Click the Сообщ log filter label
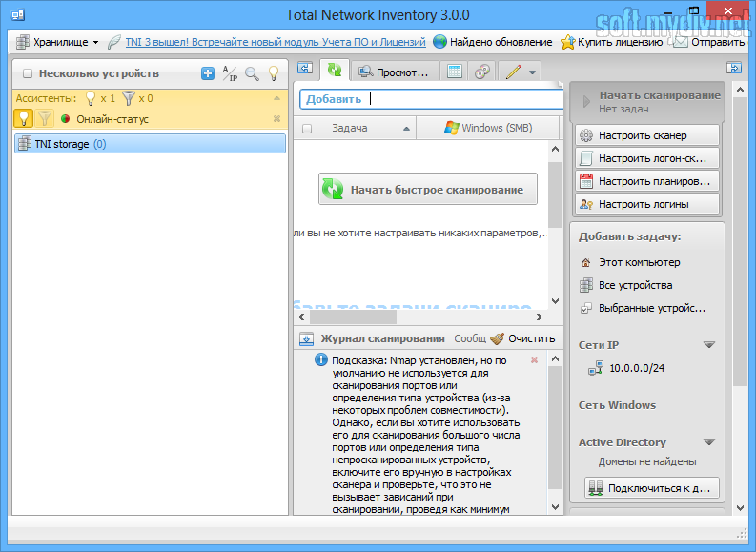756x552 pixels. tap(470, 338)
